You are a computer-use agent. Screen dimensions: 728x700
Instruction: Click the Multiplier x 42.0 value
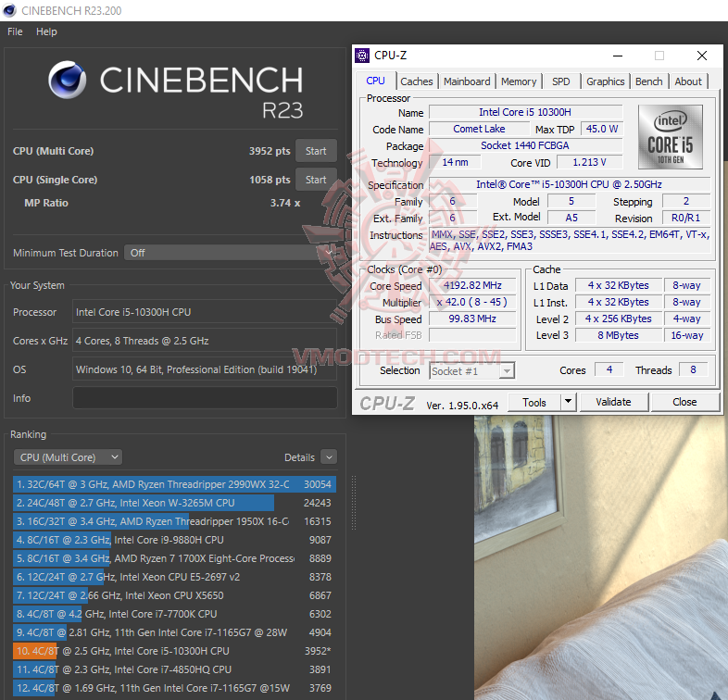pyautogui.click(x=472, y=302)
